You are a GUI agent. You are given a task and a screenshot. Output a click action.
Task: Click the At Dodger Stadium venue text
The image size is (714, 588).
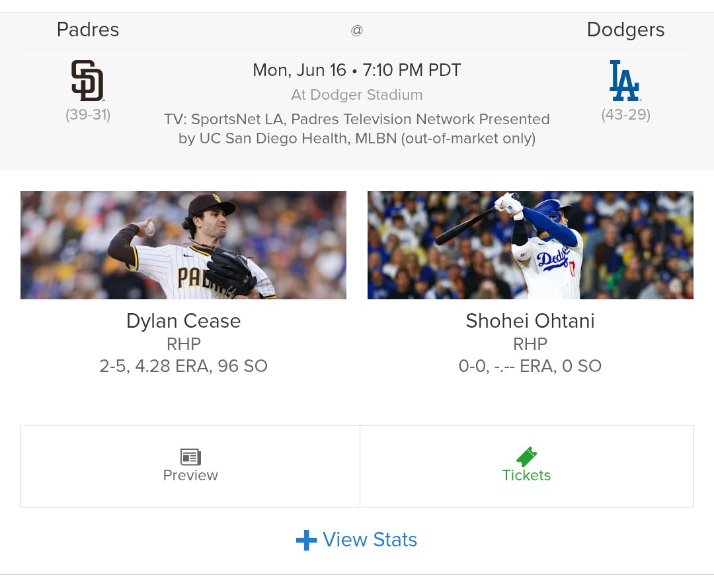(x=357, y=94)
